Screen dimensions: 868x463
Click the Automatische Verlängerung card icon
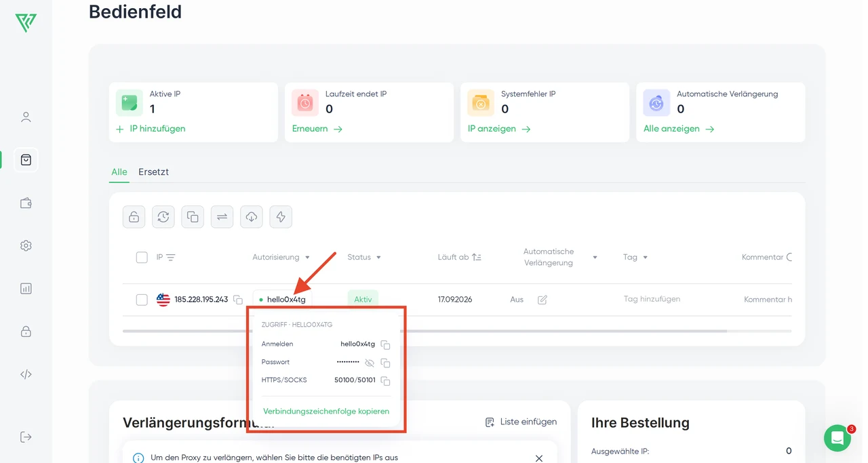pyautogui.click(x=656, y=103)
